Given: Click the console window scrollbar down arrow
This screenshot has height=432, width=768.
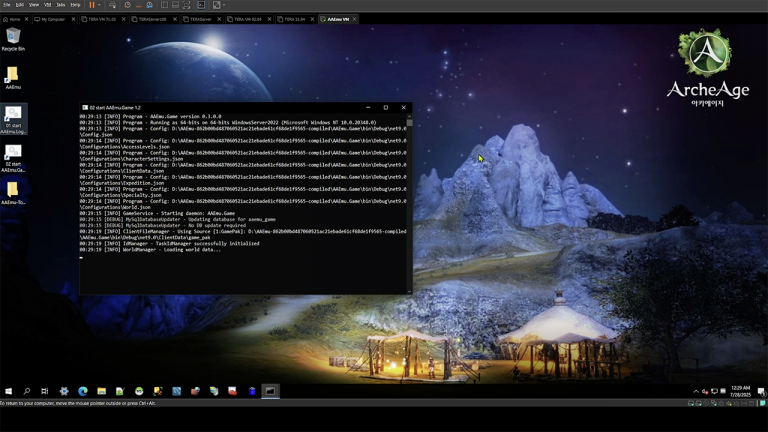Looking at the screenshot, I should point(409,292).
